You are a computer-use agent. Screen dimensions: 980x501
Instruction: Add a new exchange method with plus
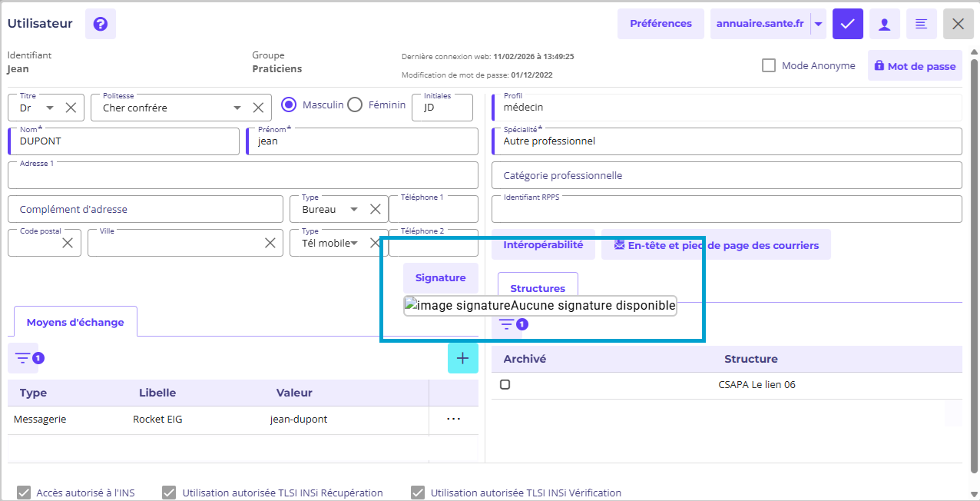pos(462,358)
